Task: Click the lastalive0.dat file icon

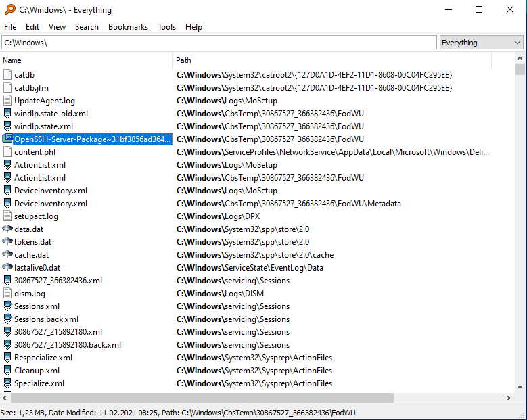Action: [x=7, y=267]
